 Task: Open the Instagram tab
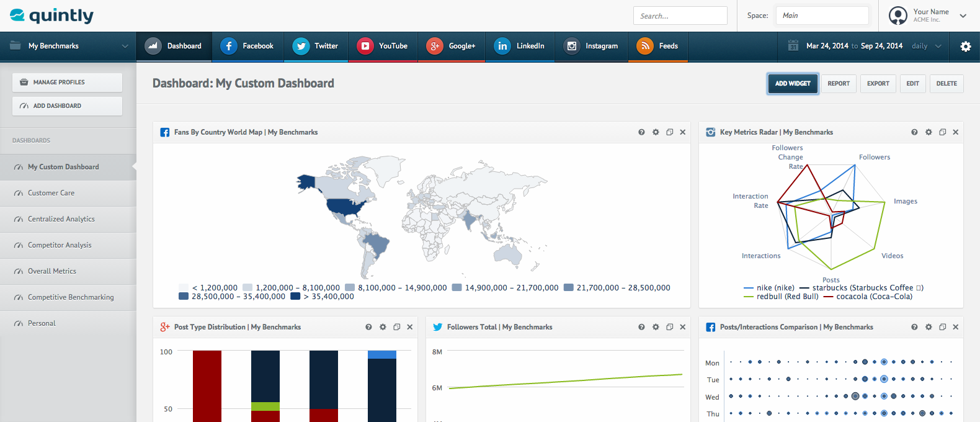coord(591,47)
